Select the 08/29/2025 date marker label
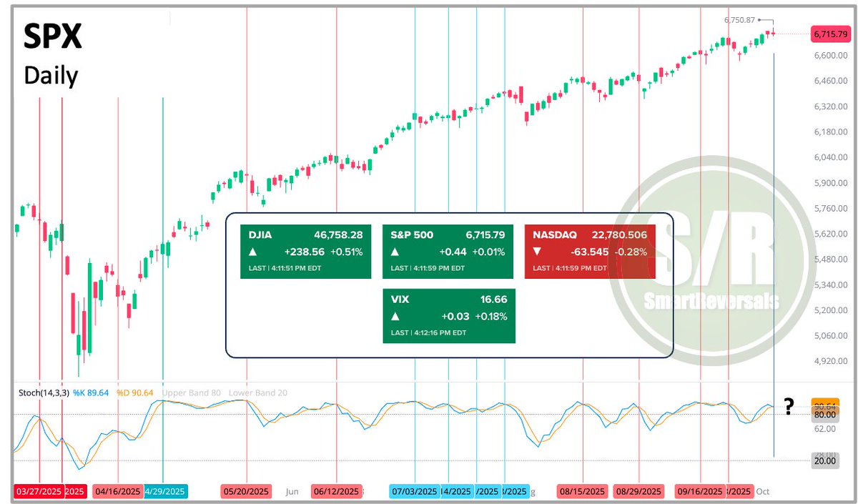Image resolution: width=858 pixels, height=504 pixels. click(x=638, y=491)
